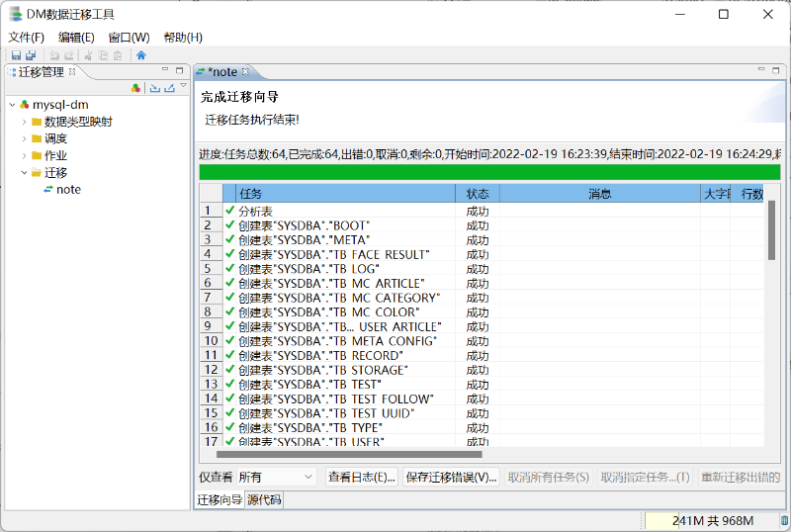
Task: Select the task row for "TB_STORAGE"
Action: pyautogui.click(x=482, y=370)
